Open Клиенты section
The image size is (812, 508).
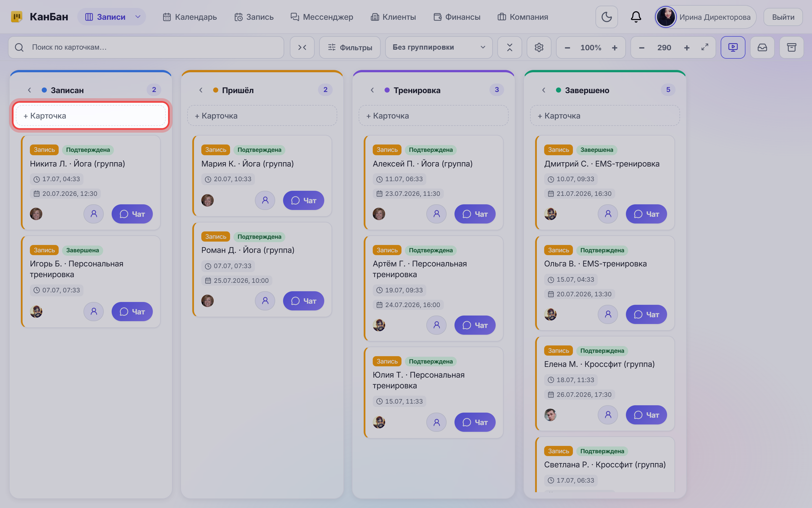pyautogui.click(x=393, y=17)
